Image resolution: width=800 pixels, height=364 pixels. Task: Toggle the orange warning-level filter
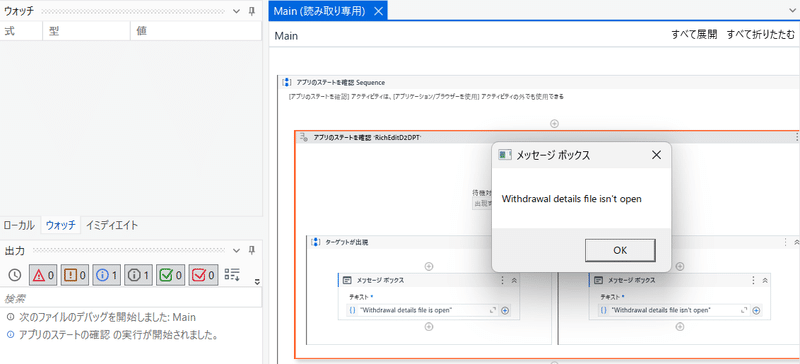coord(75,275)
